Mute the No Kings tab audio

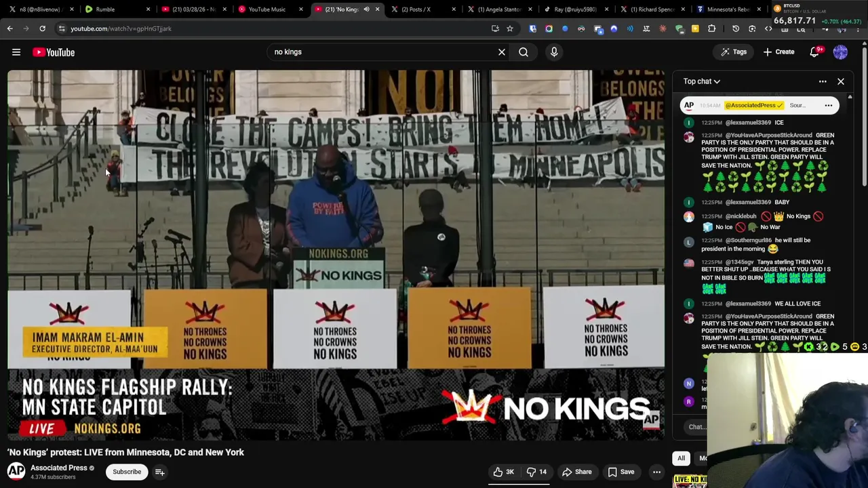tap(366, 9)
